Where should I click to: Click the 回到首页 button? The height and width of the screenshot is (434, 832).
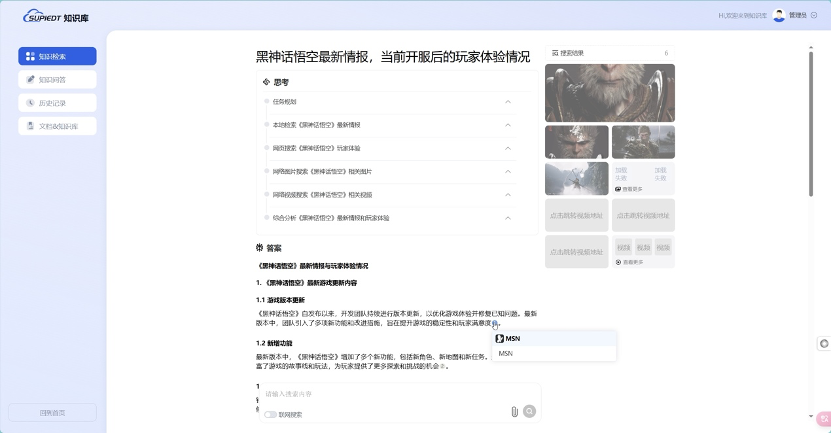click(53, 413)
